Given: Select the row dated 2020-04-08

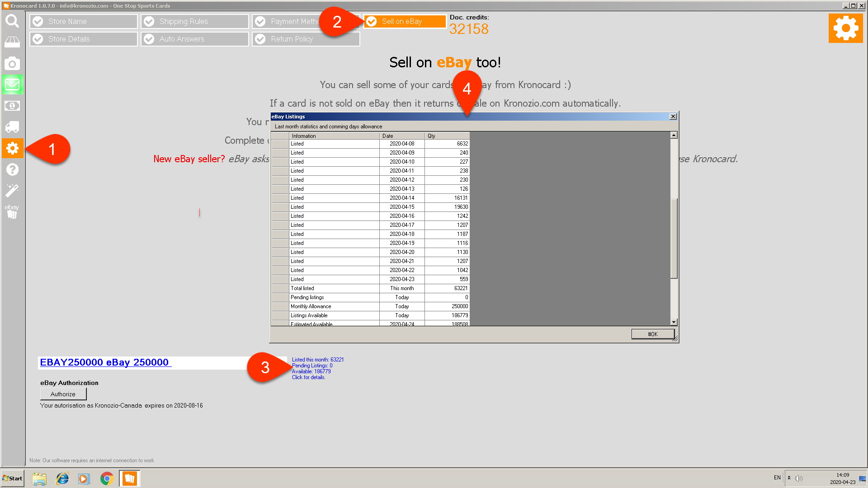Looking at the screenshot, I should point(370,144).
